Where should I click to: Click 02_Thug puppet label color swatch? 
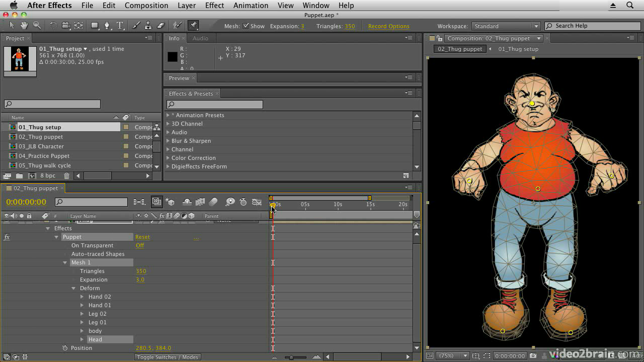click(x=126, y=137)
